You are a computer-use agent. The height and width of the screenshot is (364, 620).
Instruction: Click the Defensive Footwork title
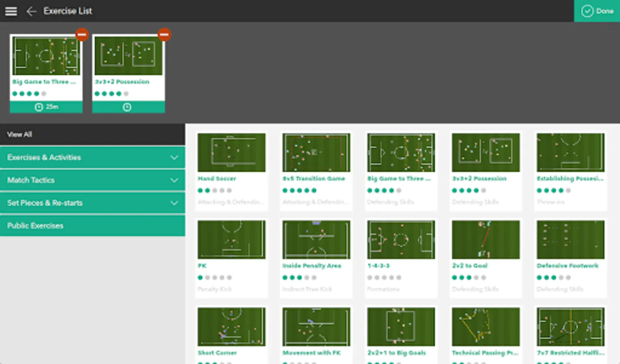pyautogui.click(x=568, y=266)
